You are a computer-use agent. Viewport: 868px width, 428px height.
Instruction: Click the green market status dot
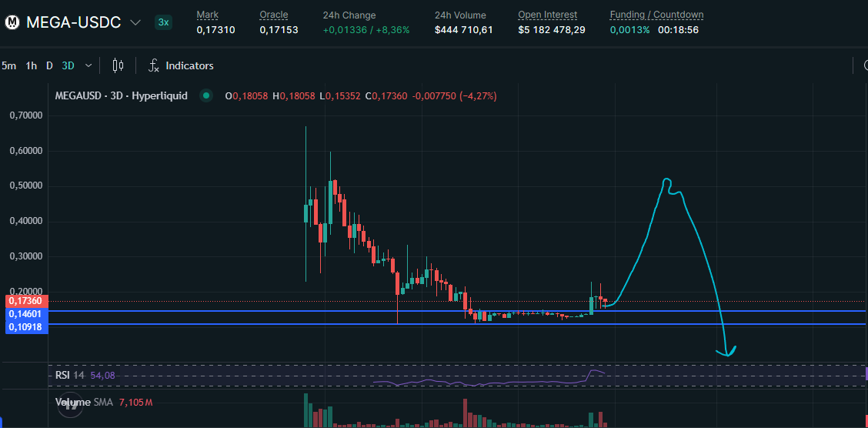pos(206,95)
